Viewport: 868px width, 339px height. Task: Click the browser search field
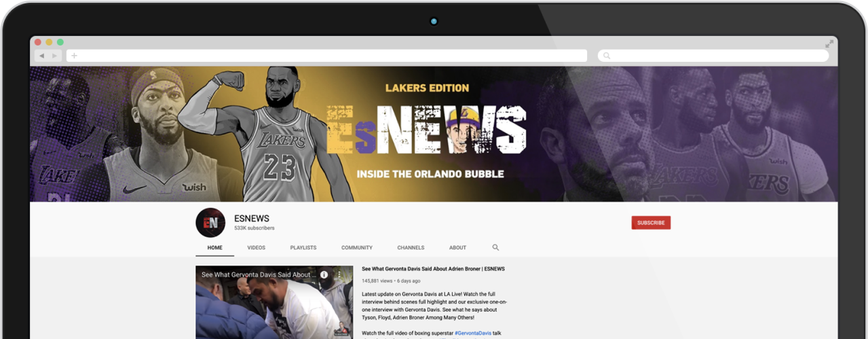pos(713,56)
